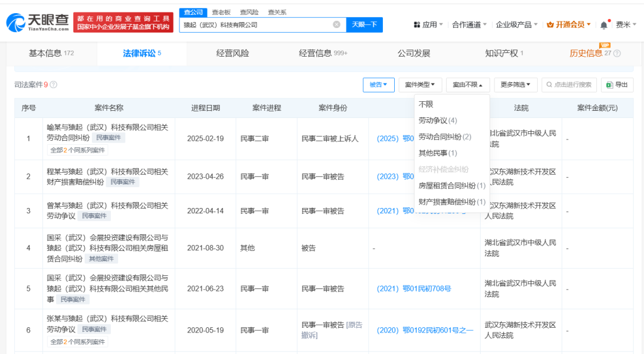The width and height of the screenshot is (644, 354).
Task: Select 劳动争议 in the cause list
Action: click(438, 121)
